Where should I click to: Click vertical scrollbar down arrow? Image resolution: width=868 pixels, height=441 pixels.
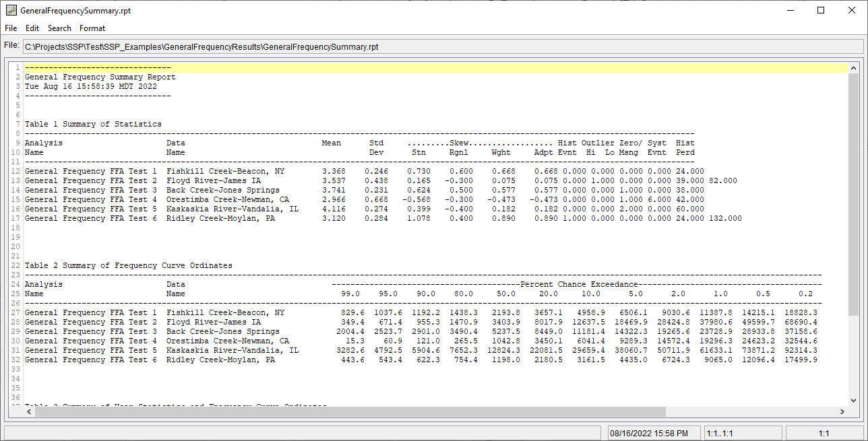pyautogui.click(x=853, y=401)
